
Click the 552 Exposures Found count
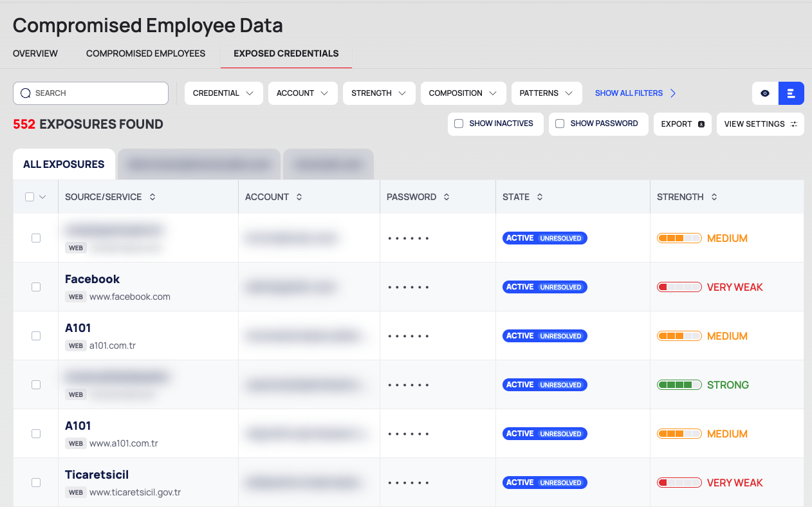point(88,124)
